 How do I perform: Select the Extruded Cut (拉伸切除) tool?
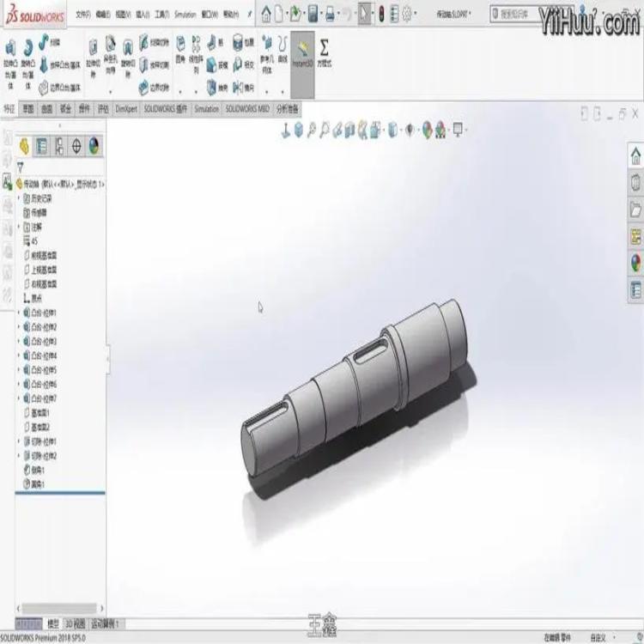click(x=94, y=58)
